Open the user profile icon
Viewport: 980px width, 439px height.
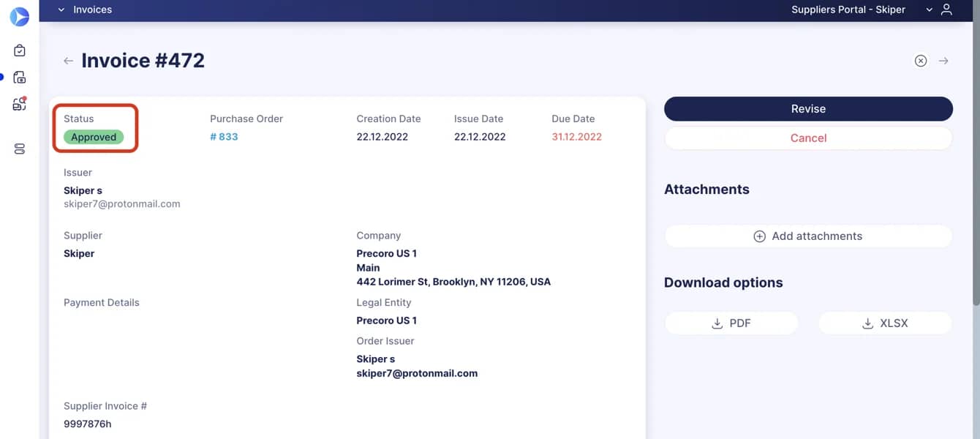(946, 10)
